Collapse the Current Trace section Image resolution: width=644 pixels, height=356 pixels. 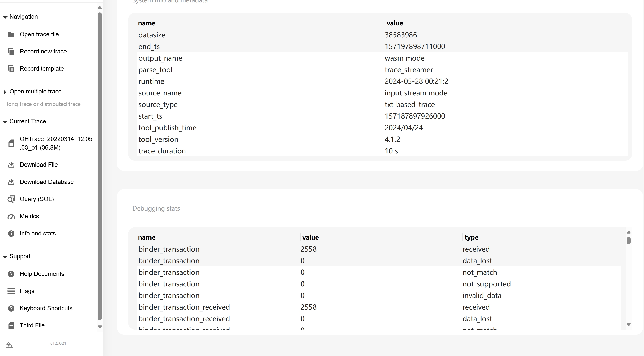tap(5, 122)
